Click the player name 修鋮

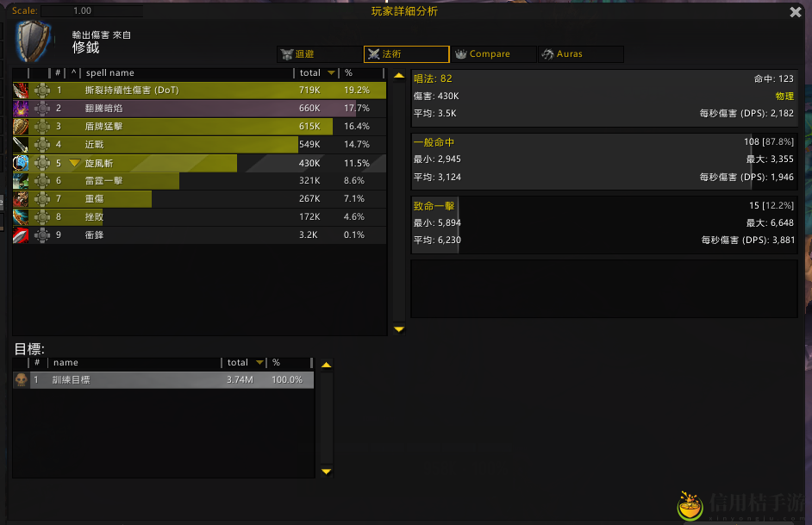(x=86, y=47)
